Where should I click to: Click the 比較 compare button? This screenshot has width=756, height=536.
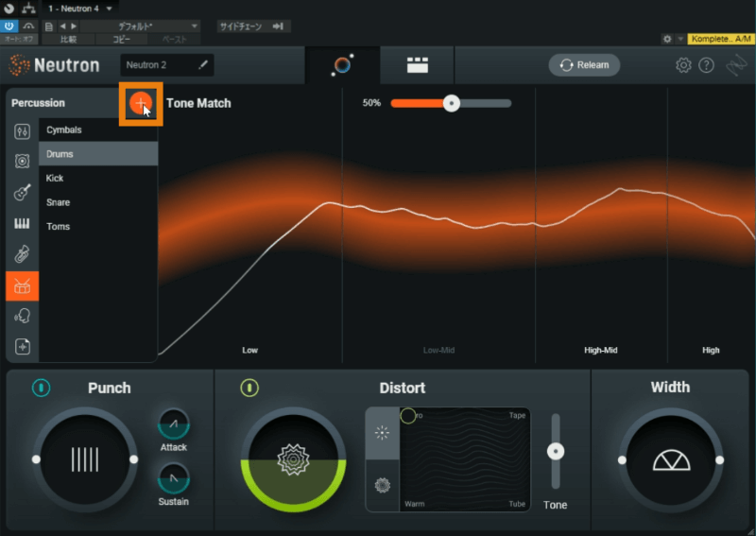(x=68, y=40)
